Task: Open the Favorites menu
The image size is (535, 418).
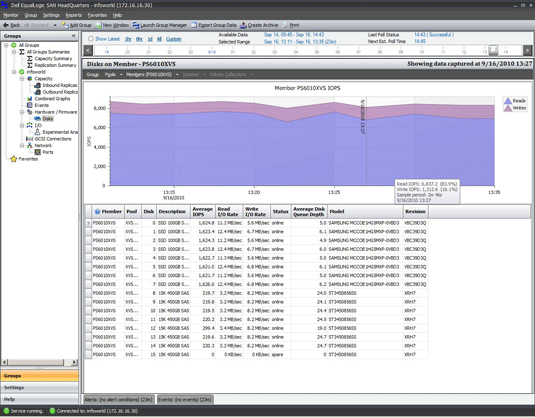Action: click(97, 15)
